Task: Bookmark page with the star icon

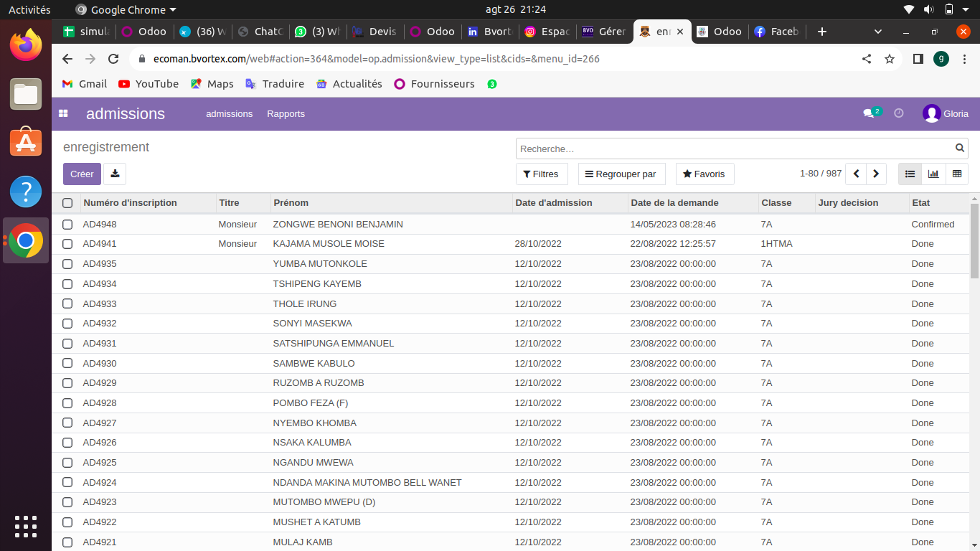Action: (x=890, y=59)
